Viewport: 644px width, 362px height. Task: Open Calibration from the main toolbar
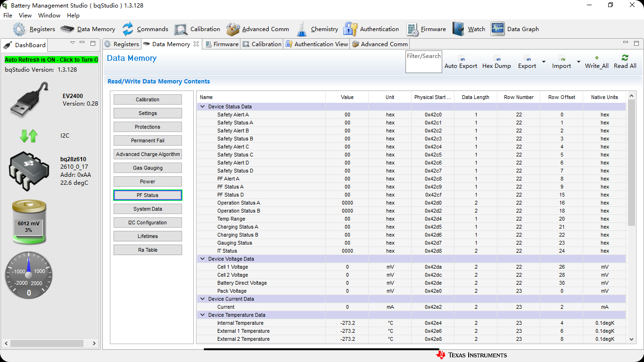[x=197, y=29]
